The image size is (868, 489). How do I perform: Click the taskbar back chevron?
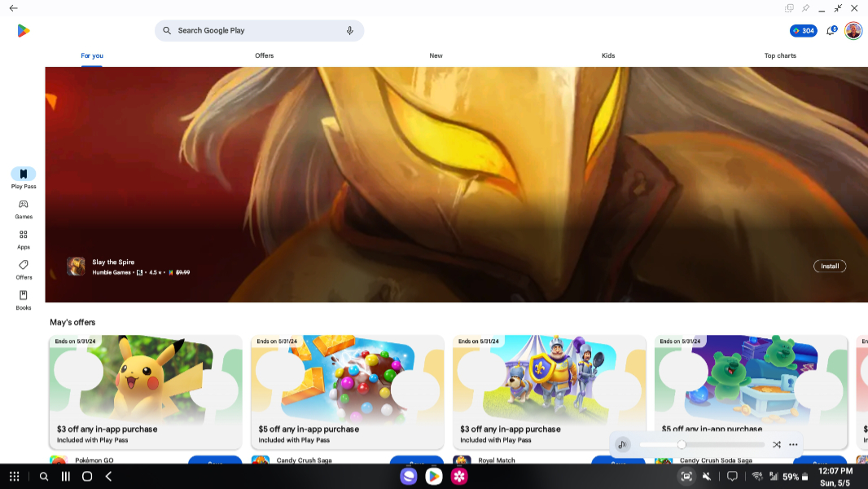coord(108,476)
